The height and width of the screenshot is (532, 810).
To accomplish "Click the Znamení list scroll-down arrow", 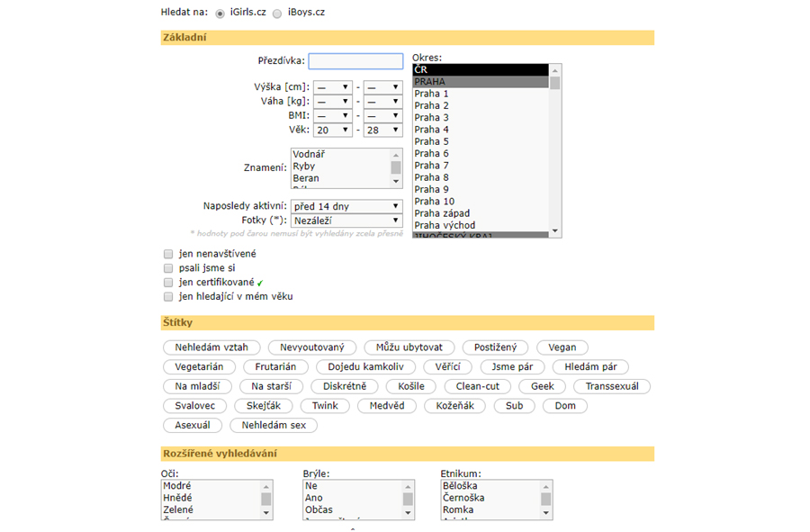I will point(396,181).
